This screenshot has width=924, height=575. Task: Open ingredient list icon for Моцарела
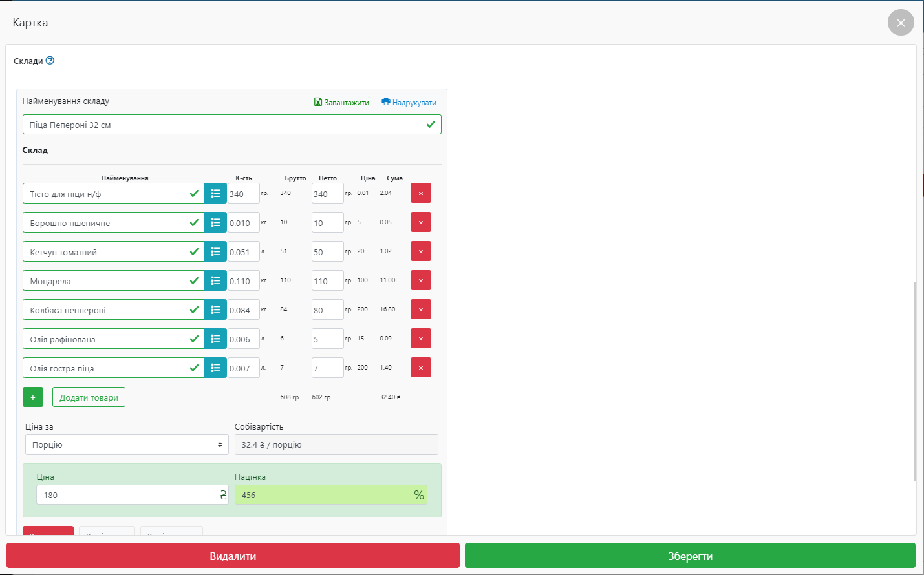215,280
